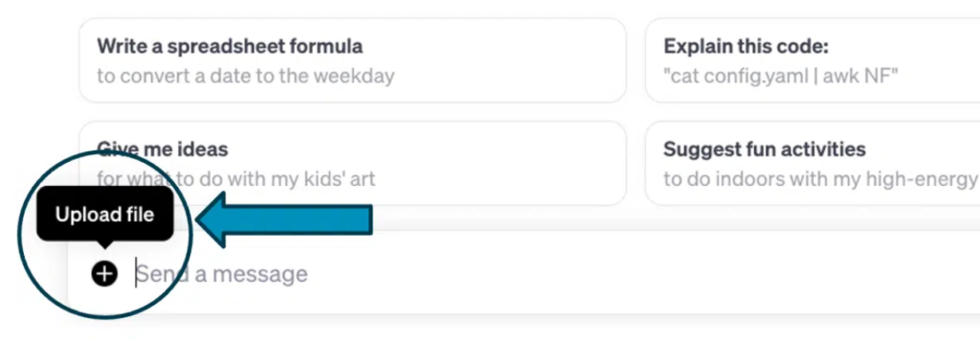
Task: Click the 'cat config.yaml | awk NF' text
Action: (x=781, y=76)
